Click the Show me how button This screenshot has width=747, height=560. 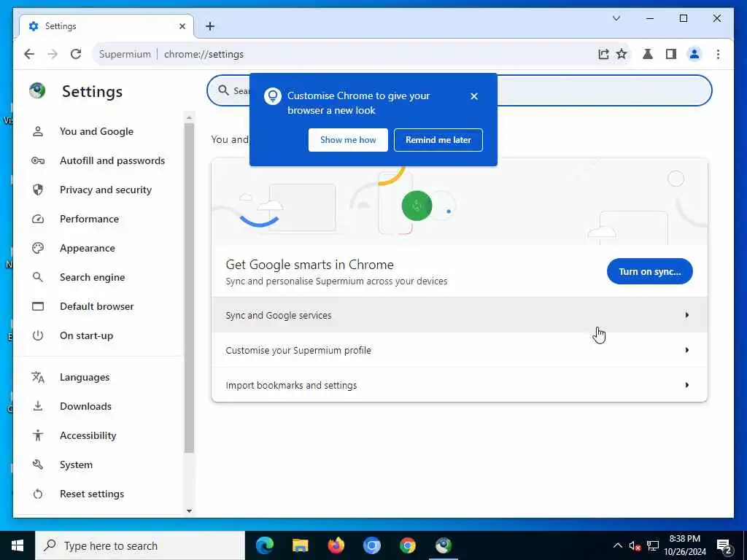tap(348, 140)
